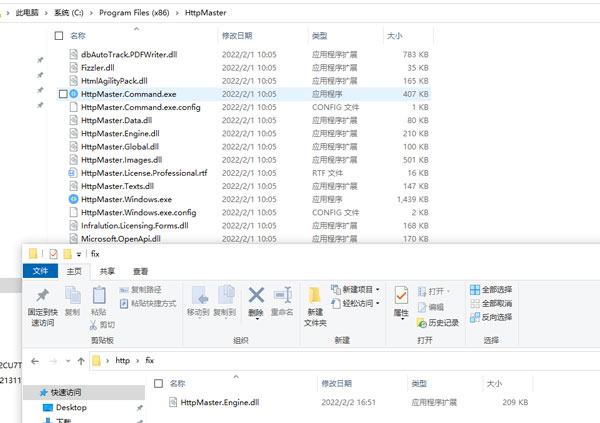Click the Paste clipboard icon

99,295
